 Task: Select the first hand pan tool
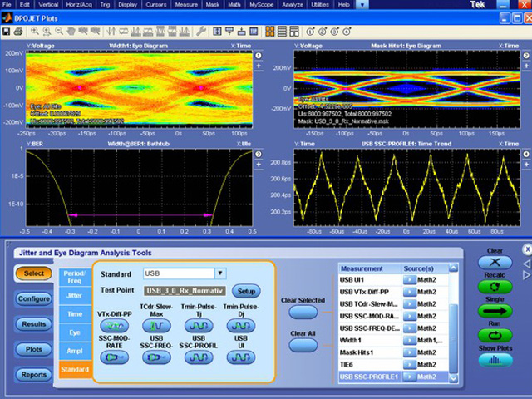point(71,32)
